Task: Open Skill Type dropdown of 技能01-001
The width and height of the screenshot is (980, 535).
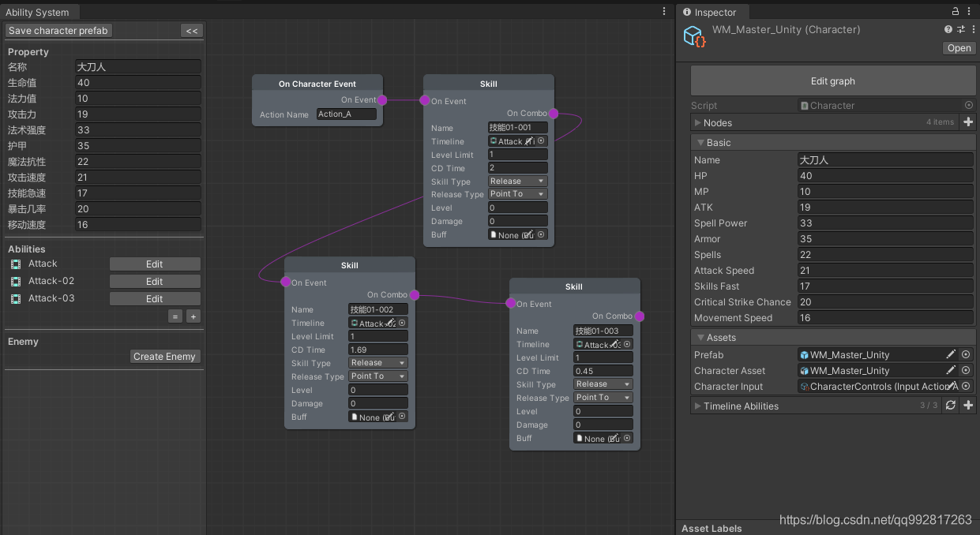Action: [517, 181]
